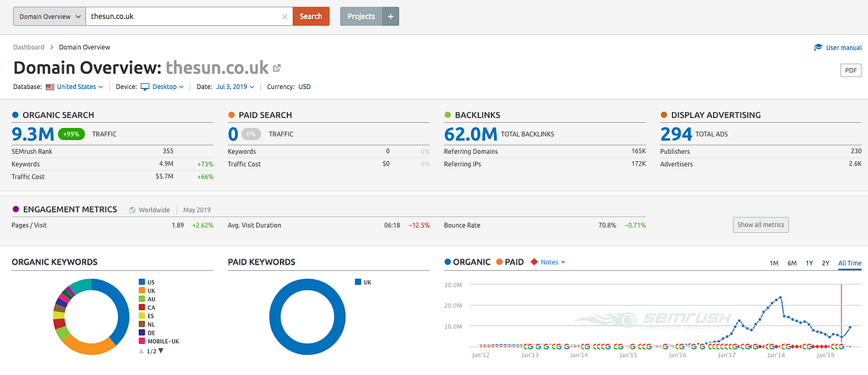
Task: Click the UK legend in Paid Keywords
Action: click(363, 282)
